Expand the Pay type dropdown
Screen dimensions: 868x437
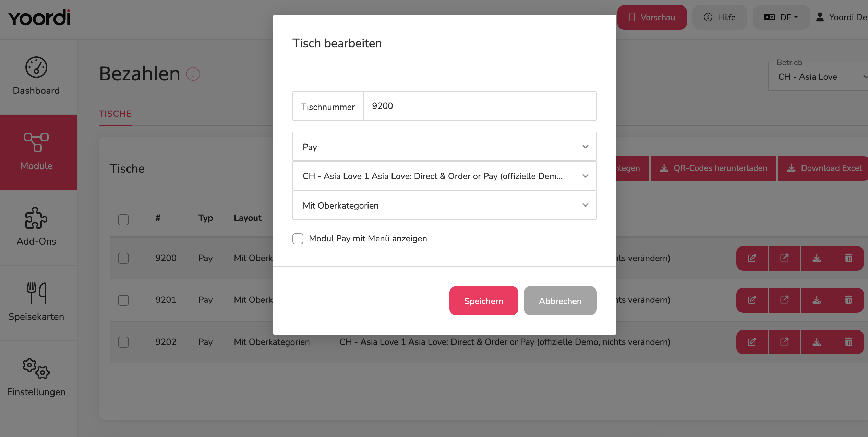445,147
